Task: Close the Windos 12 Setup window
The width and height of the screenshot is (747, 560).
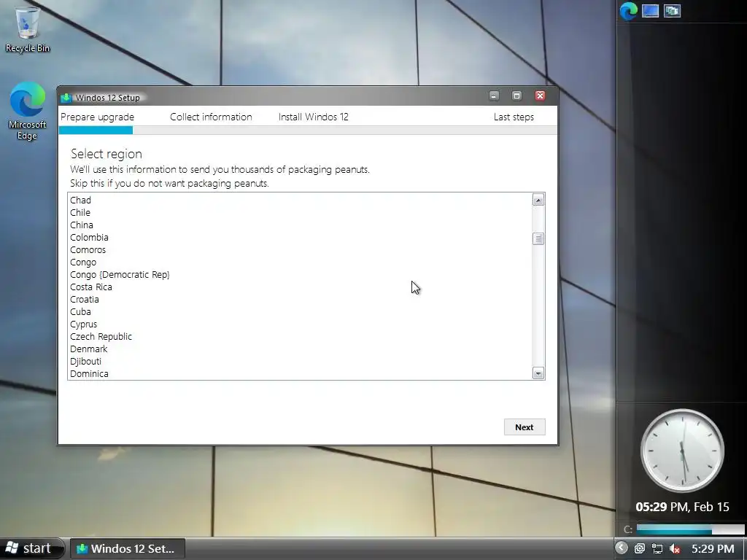Action: [540, 96]
